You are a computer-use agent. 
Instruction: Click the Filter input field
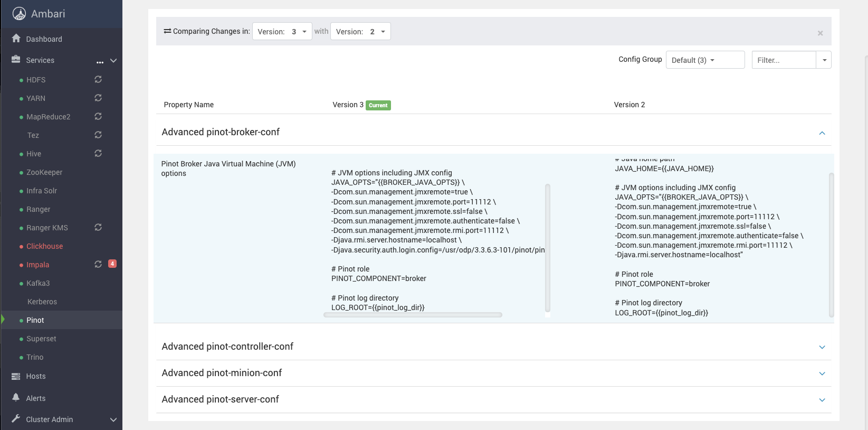[784, 60]
